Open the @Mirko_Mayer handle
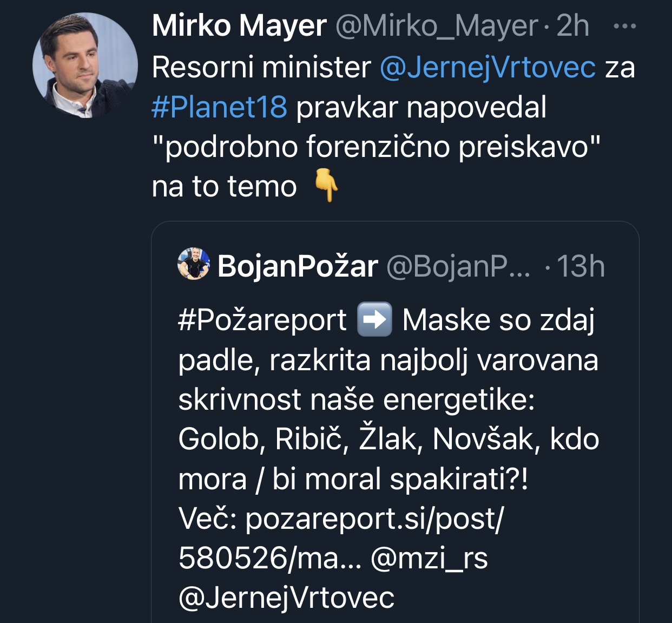672x623 pixels. pos(436,25)
